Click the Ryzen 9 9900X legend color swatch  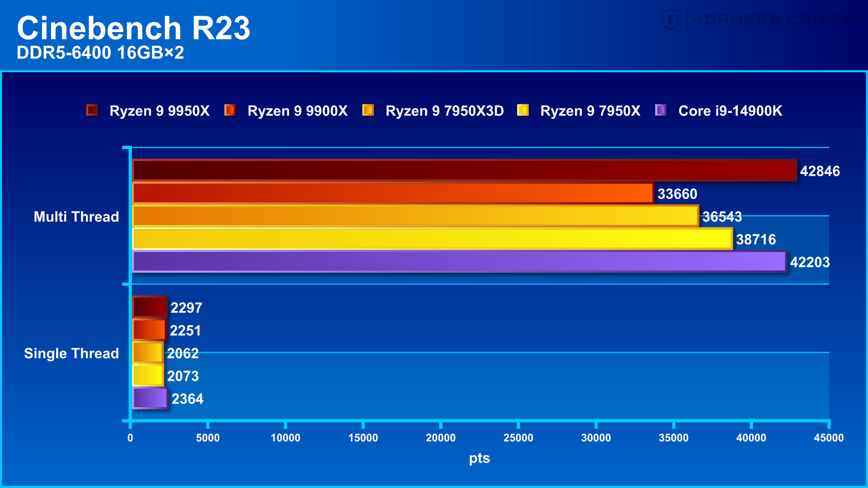click(x=230, y=110)
